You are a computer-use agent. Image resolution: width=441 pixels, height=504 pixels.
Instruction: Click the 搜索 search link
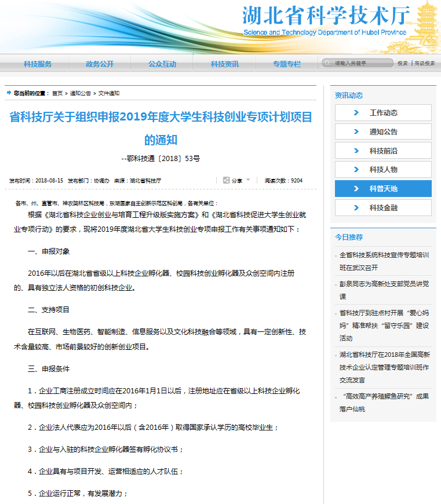point(402,63)
